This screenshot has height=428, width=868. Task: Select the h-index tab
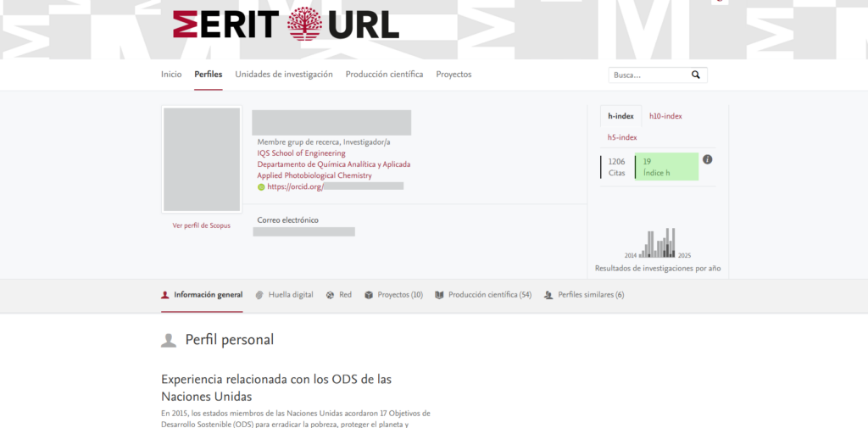(620, 116)
